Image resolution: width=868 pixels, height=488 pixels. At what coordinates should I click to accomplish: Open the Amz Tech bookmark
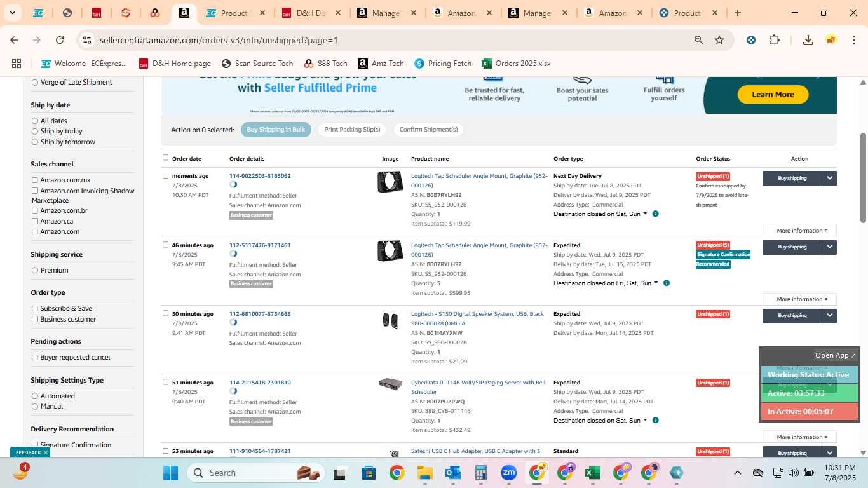(x=381, y=64)
